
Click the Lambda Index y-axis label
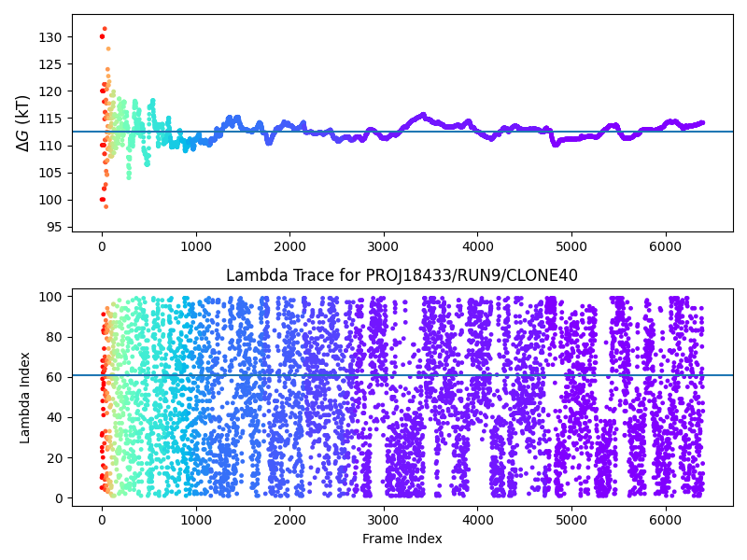pyautogui.click(x=25, y=397)
